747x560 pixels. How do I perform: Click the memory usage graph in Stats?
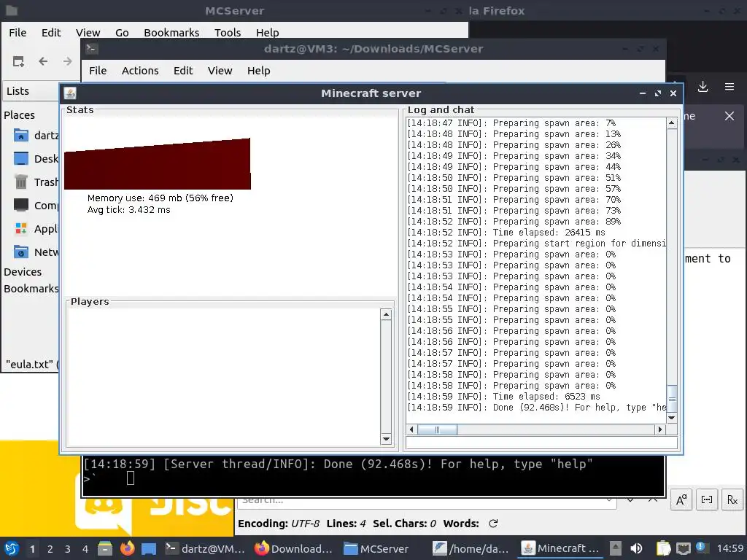pos(158,164)
